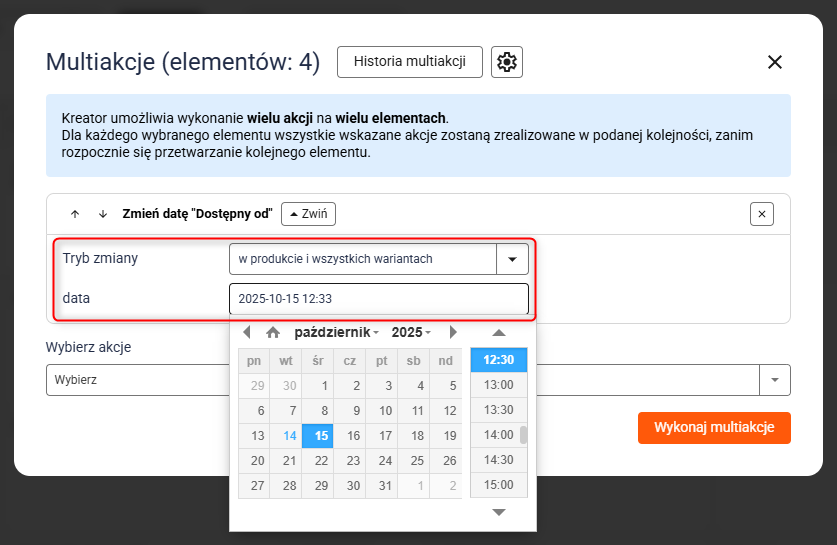This screenshot has width=837, height=545.
Task: Remove the "Zmień datę" action with X
Action: pyautogui.click(x=762, y=214)
